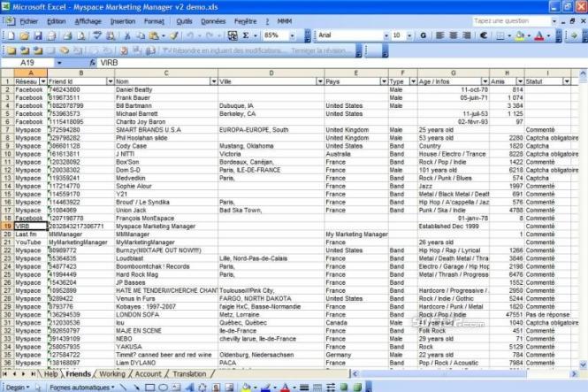588x392 pixels.
Task: Open the Age / Infos filter dropdown
Action: click(485, 81)
